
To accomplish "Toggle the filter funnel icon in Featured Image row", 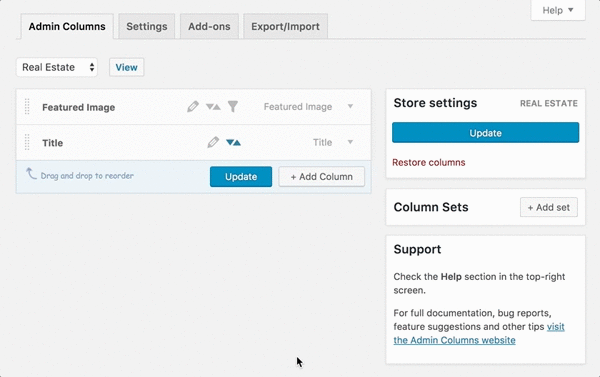I will pos(233,107).
